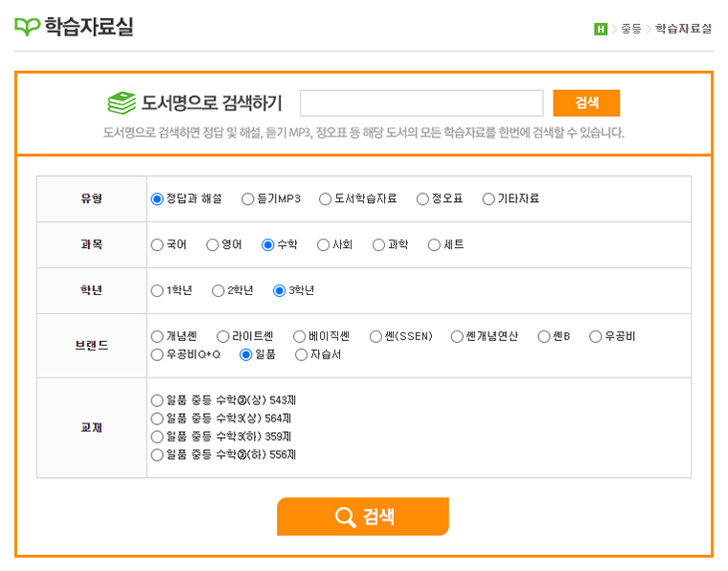Click the green book stack icon
The width and height of the screenshot is (728, 571).
[x=122, y=103]
